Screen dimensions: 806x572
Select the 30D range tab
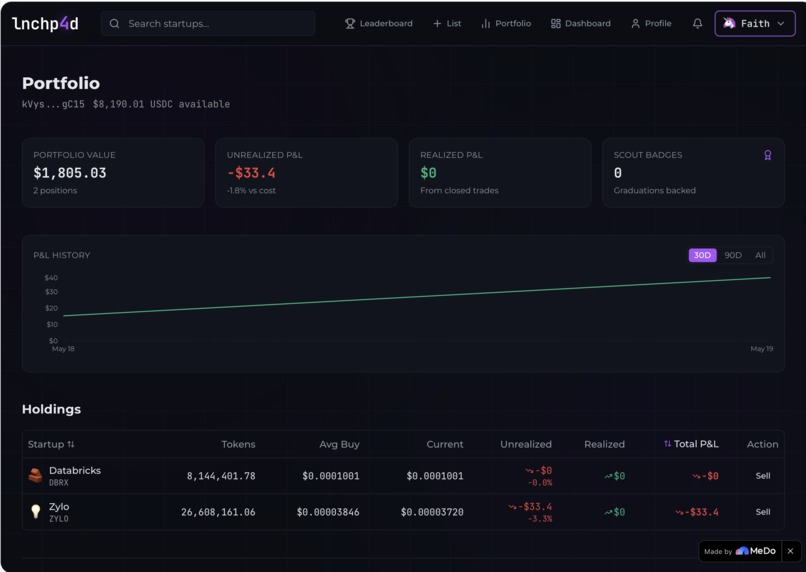[702, 255]
